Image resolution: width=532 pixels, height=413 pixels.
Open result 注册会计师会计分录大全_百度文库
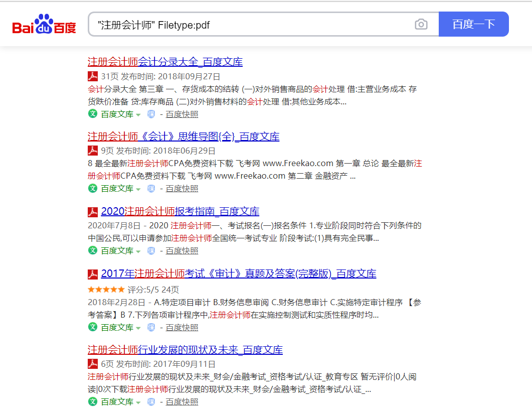pos(165,62)
